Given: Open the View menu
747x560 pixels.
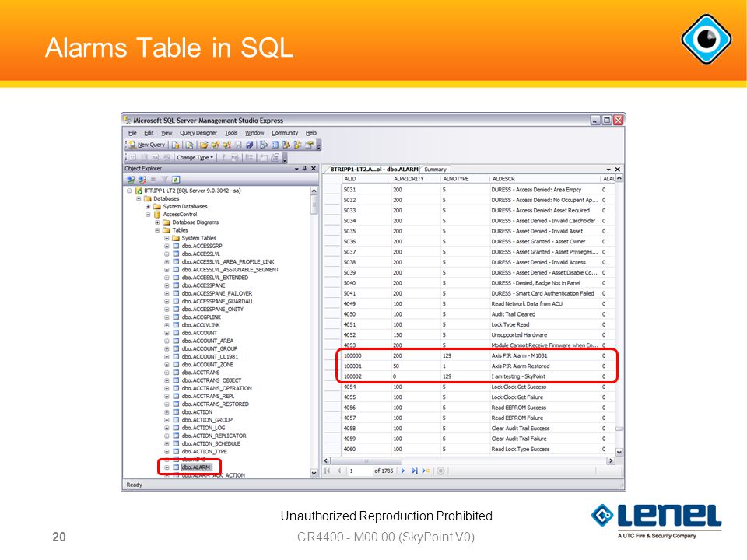Looking at the screenshot, I should coord(167,133).
